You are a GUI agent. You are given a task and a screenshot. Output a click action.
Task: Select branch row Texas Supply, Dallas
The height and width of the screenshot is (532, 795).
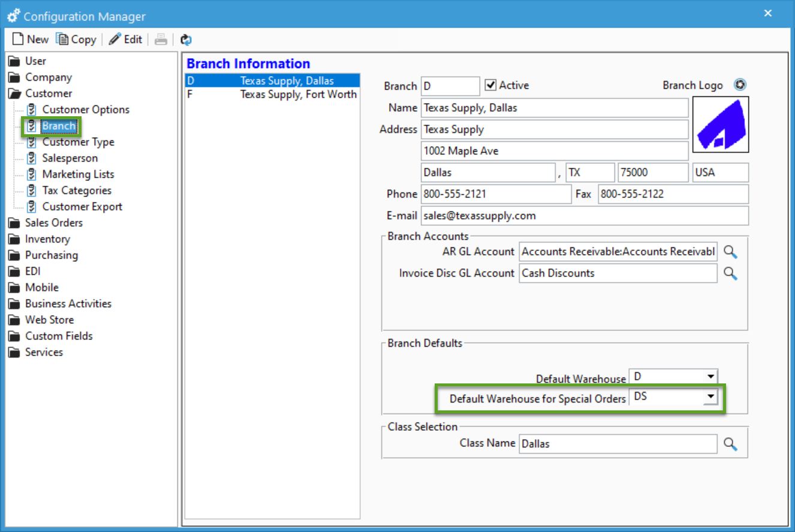pos(272,81)
